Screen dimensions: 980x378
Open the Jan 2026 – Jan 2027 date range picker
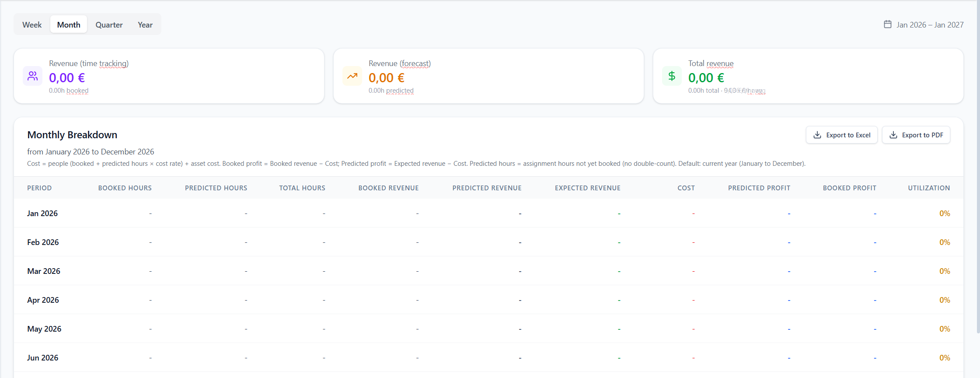929,25
